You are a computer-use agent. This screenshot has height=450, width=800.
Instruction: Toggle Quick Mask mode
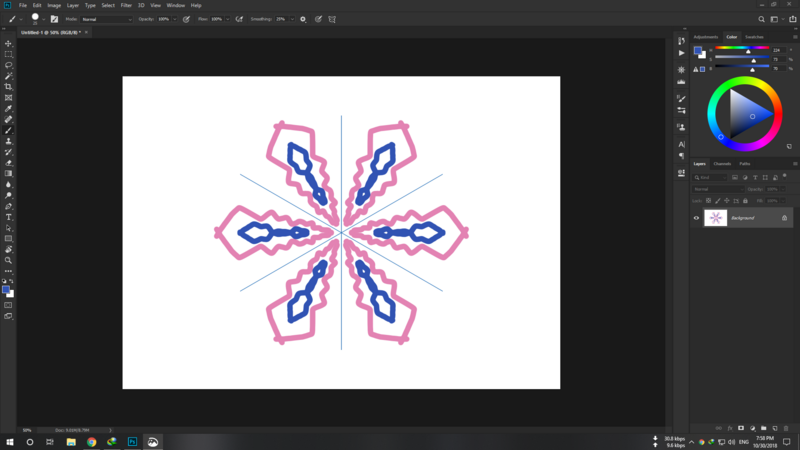click(x=8, y=305)
